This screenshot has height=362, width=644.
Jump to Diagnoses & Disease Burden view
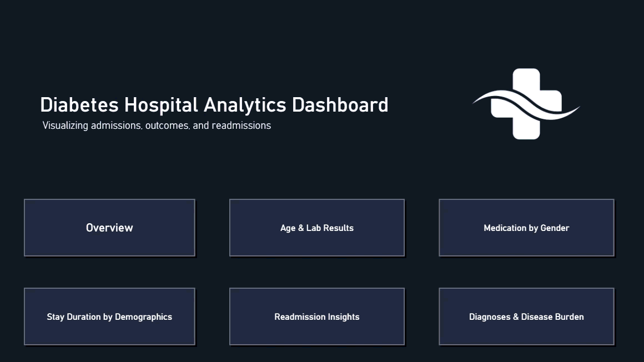(526, 316)
